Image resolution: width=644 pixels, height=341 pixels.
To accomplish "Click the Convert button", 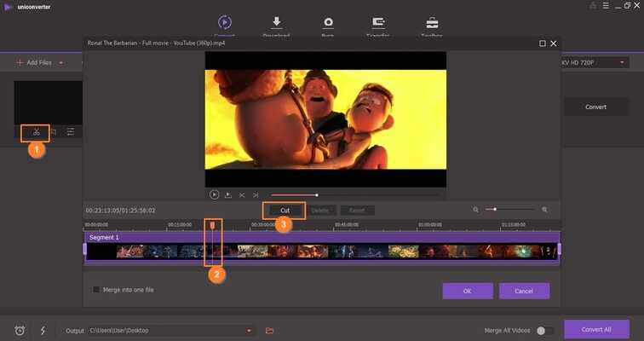I will 595,107.
